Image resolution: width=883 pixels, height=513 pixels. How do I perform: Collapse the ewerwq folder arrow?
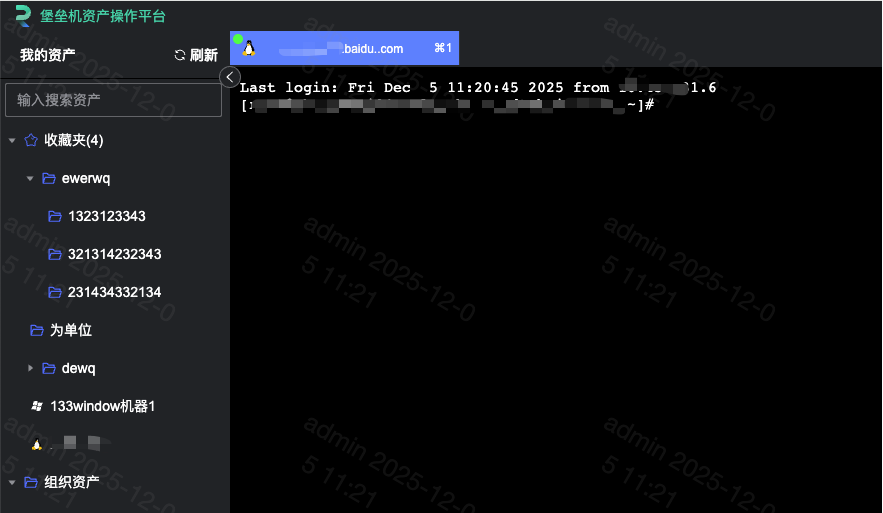point(30,179)
